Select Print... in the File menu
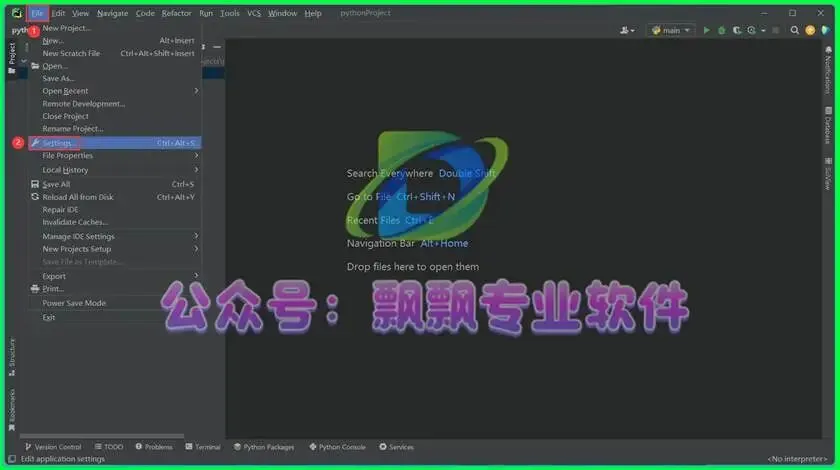 pos(115,289)
